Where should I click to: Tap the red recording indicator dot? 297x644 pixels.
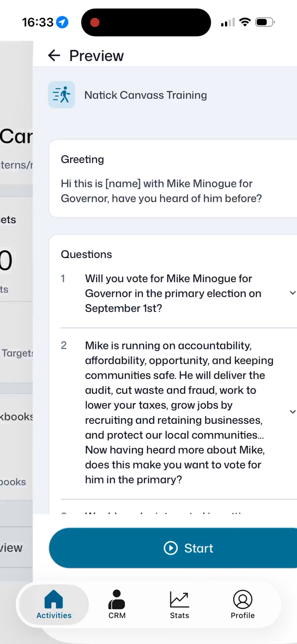pyautogui.click(x=95, y=22)
